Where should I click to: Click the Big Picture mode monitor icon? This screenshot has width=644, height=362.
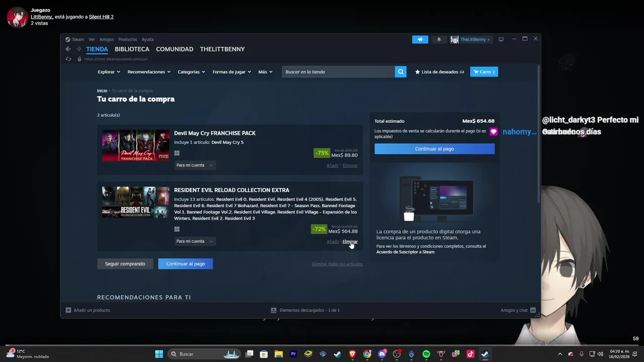[x=501, y=39]
